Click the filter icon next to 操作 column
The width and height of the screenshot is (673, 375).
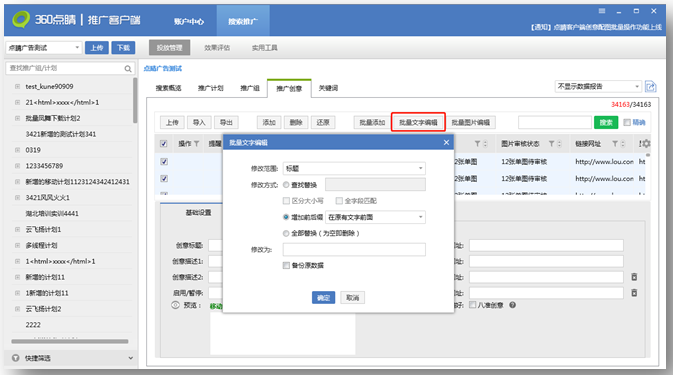(x=197, y=144)
